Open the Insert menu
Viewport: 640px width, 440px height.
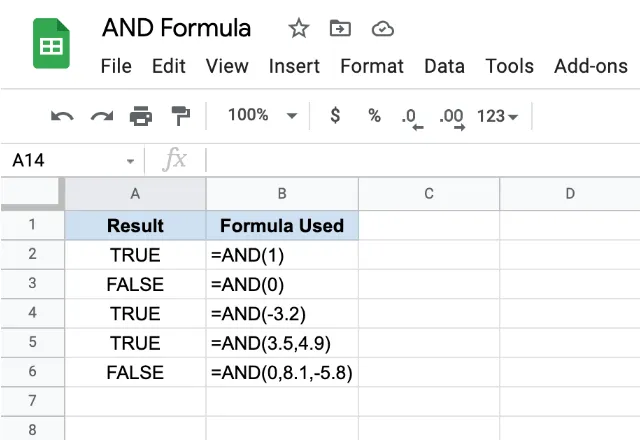[294, 67]
